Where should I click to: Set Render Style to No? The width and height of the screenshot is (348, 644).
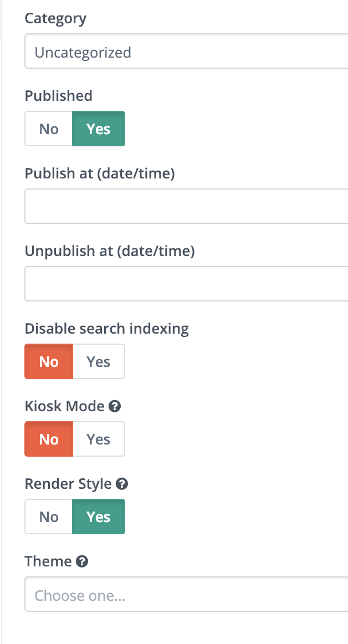[48, 517]
